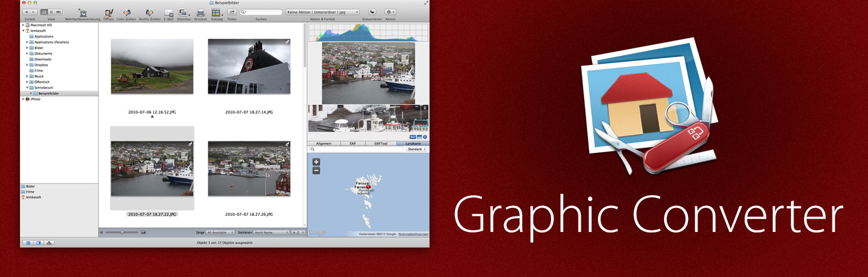Collapse the Schreibtisch folder triangle
This screenshot has width=868, height=277.
27,87
